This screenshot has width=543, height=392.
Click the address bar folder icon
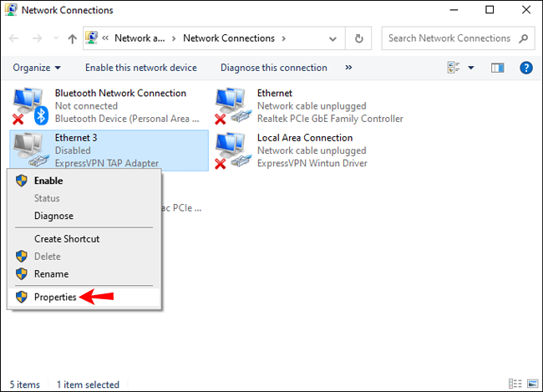tap(91, 38)
